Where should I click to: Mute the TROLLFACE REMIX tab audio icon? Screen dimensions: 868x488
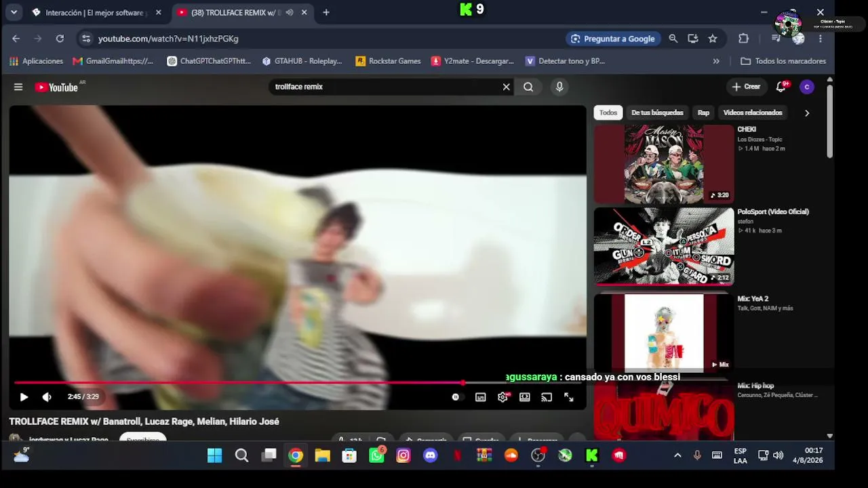pyautogui.click(x=290, y=12)
